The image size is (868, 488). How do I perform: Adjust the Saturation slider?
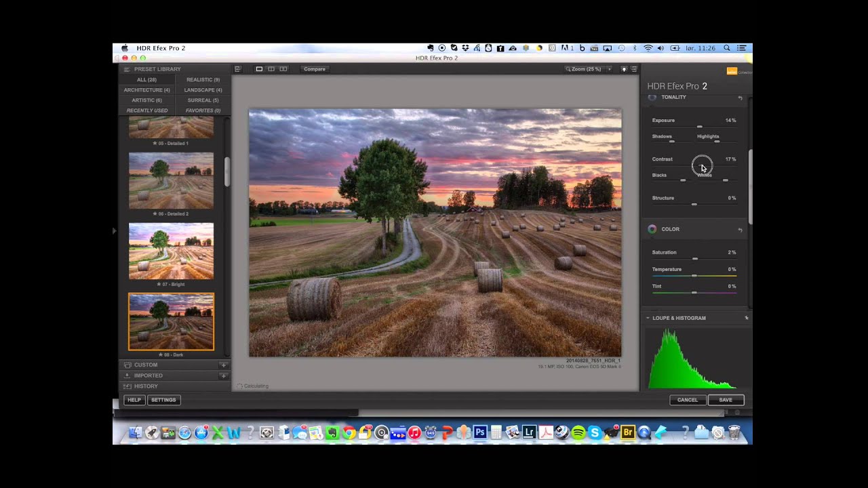point(694,258)
